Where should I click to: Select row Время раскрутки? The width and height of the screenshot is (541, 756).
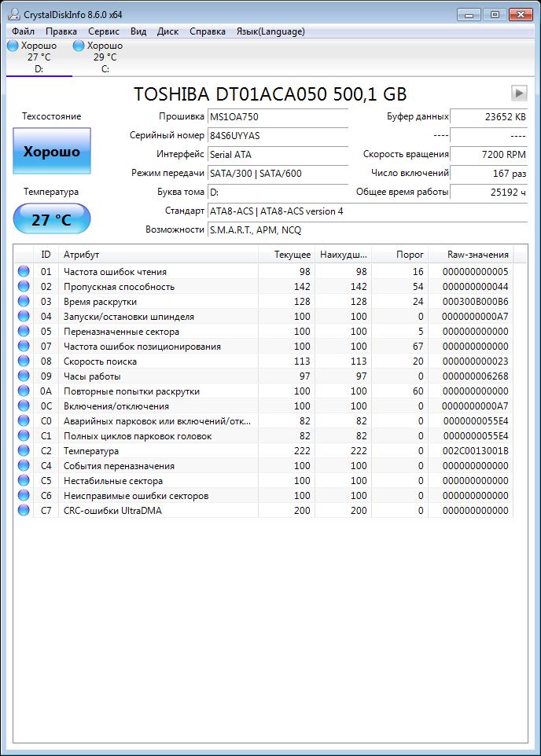(263, 301)
